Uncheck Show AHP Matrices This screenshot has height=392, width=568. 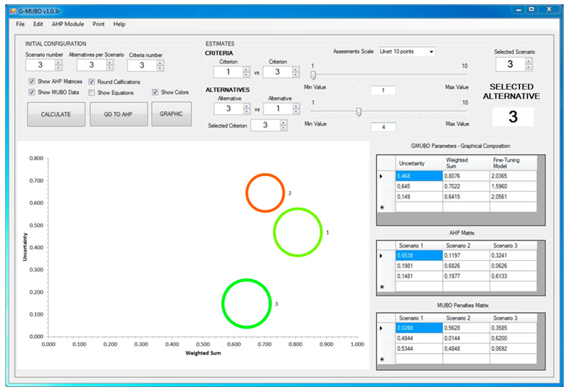(x=32, y=81)
